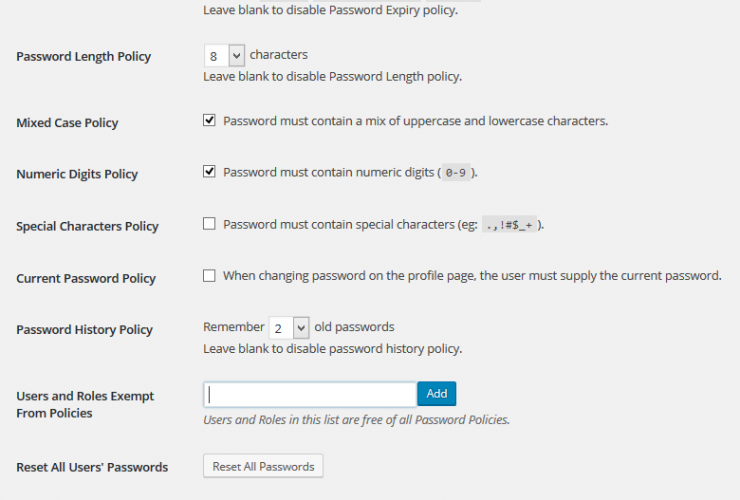Image resolution: width=740 pixels, height=500 pixels.
Task: Click the 'must contain numeric digits' label text
Action: pyautogui.click(x=328, y=172)
